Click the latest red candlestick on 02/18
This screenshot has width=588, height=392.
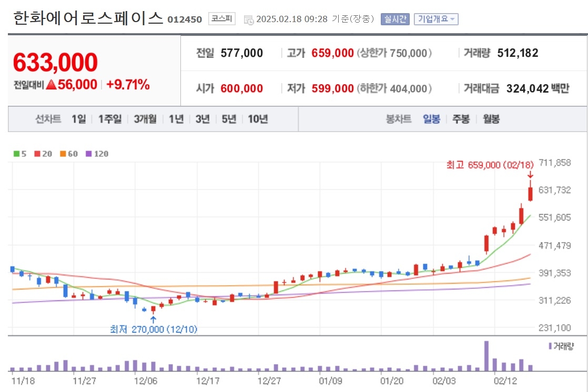point(530,192)
